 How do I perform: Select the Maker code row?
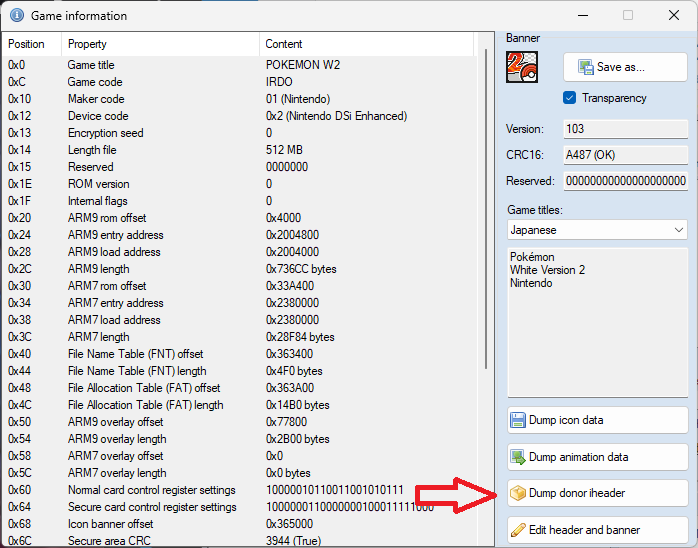coord(238,99)
